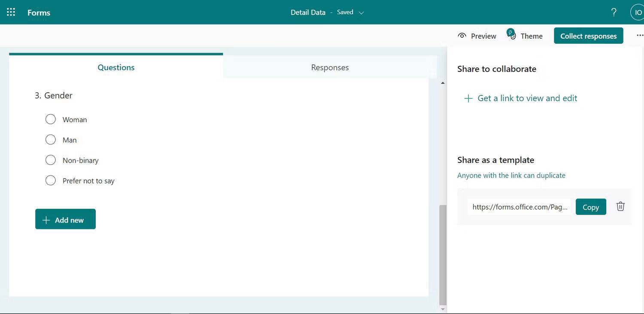Switch to the Responses tab
The image size is (644, 314).
tap(330, 67)
